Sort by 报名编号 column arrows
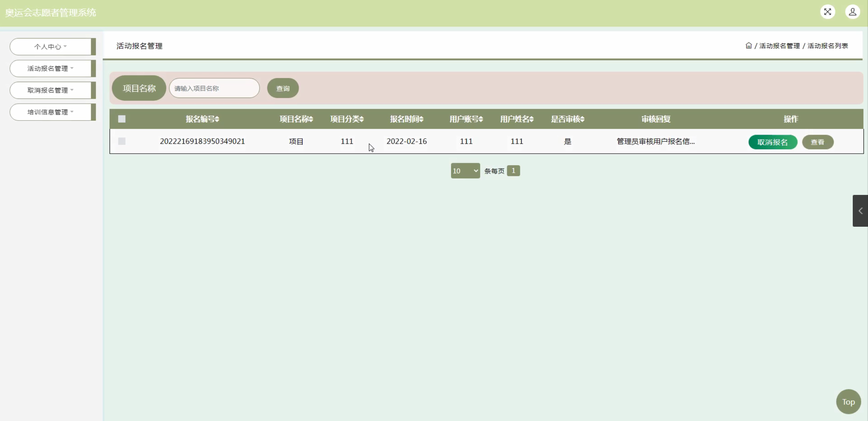Screen dimensions: 868x421 [x=217, y=119]
